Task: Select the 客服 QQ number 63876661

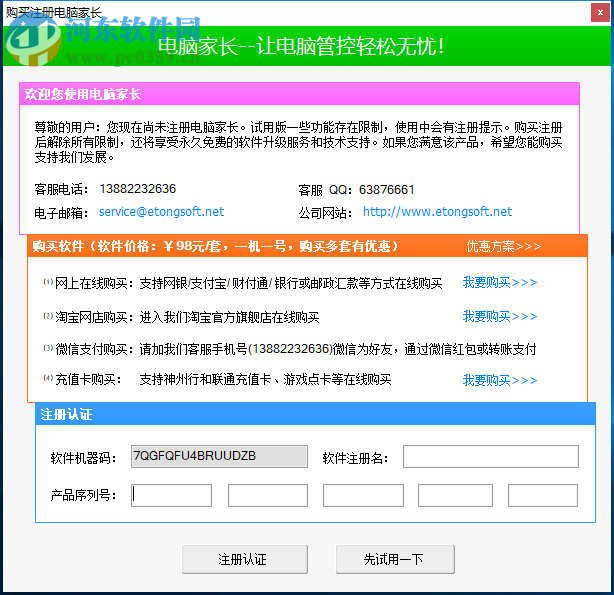Action: pos(386,190)
